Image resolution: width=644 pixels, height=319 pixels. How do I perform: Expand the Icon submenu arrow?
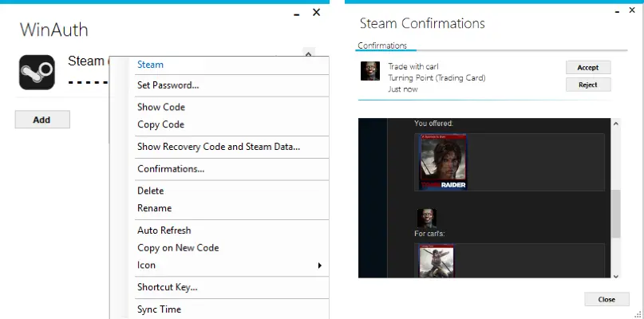[319, 266]
